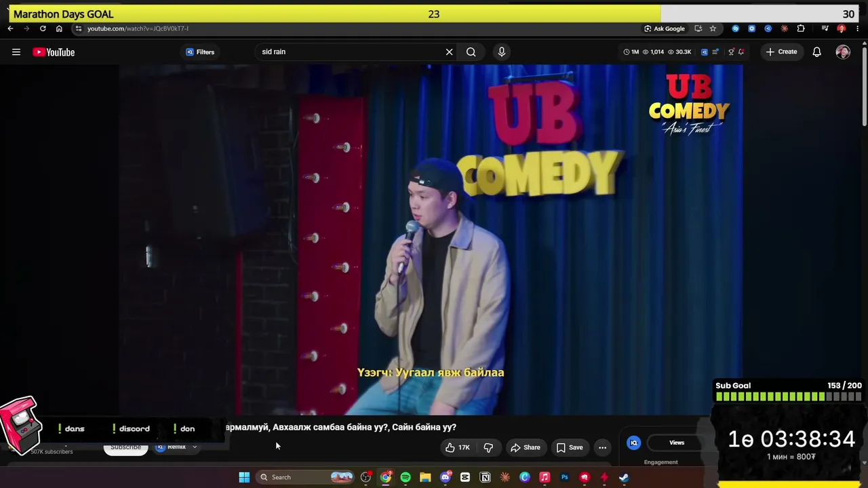This screenshot has height=488, width=868.
Task: Open the Remix dropdown
Action: (176, 447)
